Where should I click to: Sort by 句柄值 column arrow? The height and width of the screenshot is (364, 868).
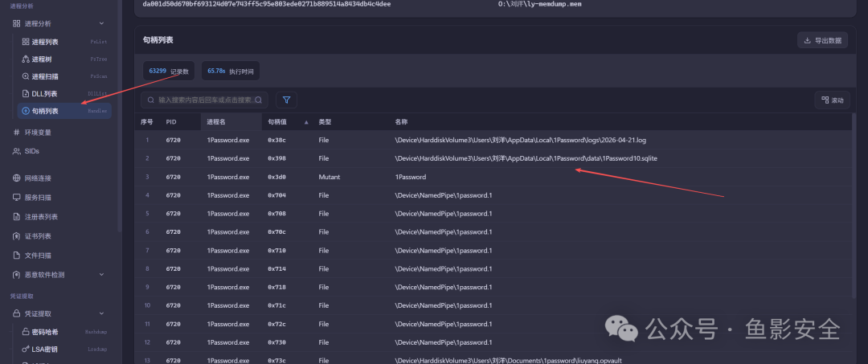pos(307,122)
